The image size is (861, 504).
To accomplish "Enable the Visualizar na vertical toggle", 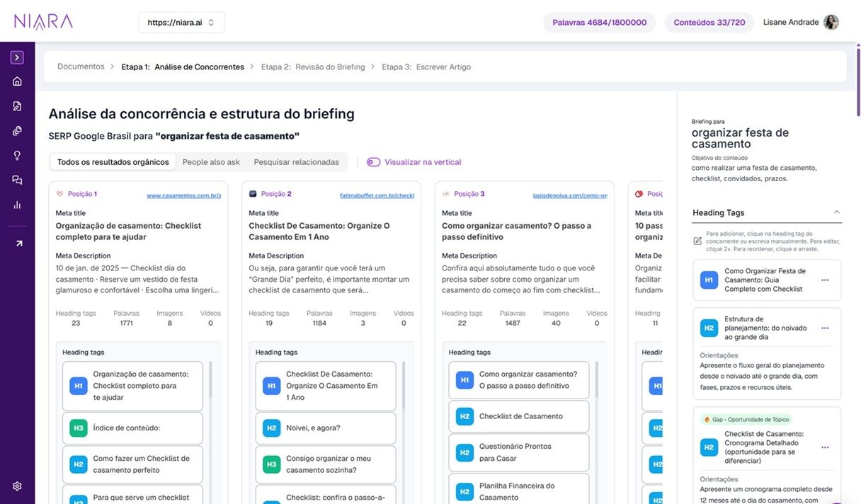I will [373, 161].
